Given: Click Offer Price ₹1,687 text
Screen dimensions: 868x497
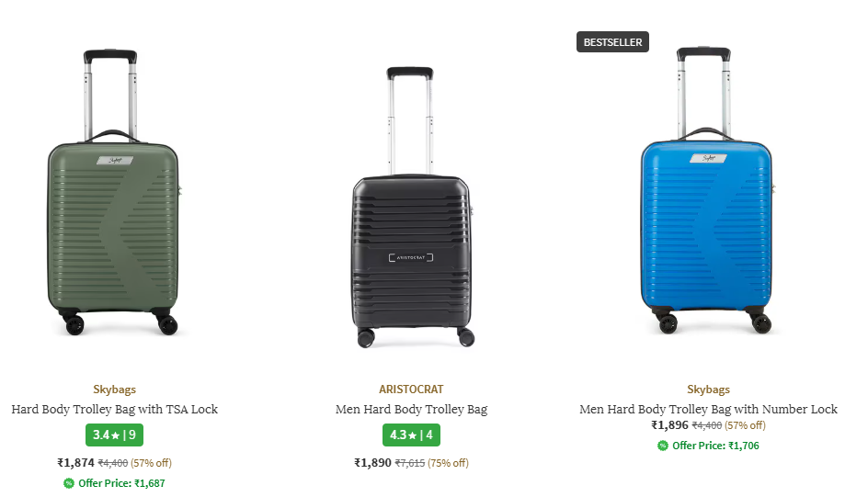Looking at the screenshot, I should pyautogui.click(x=121, y=483).
